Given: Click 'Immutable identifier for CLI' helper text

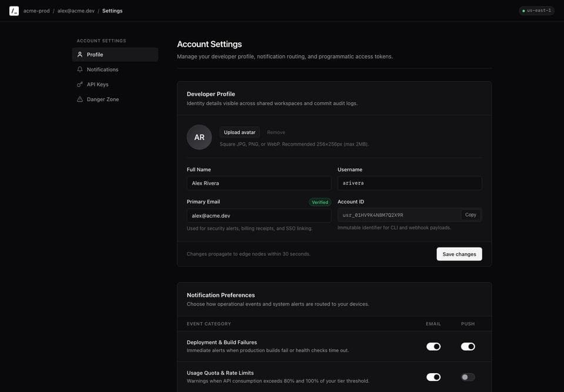Looking at the screenshot, I should click(394, 227).
